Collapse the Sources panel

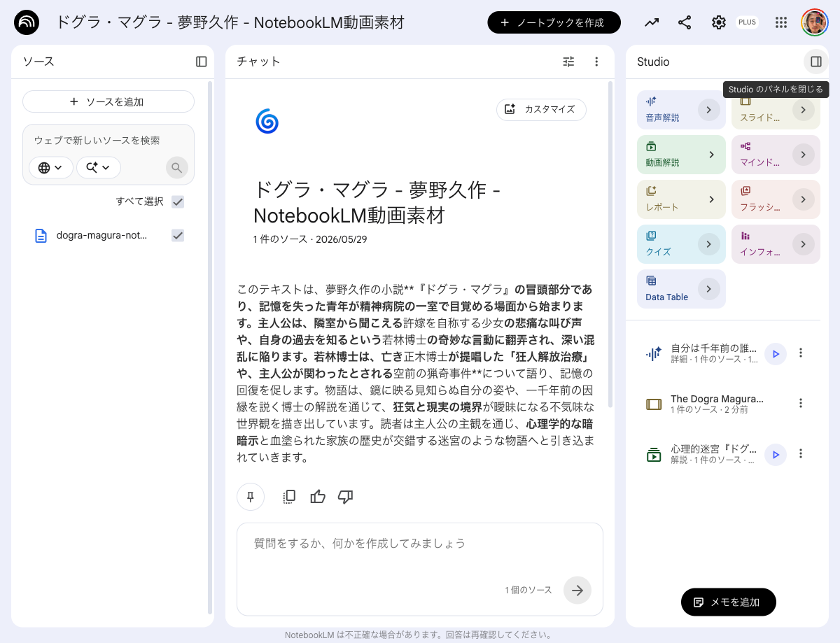[x=202, y=62]
